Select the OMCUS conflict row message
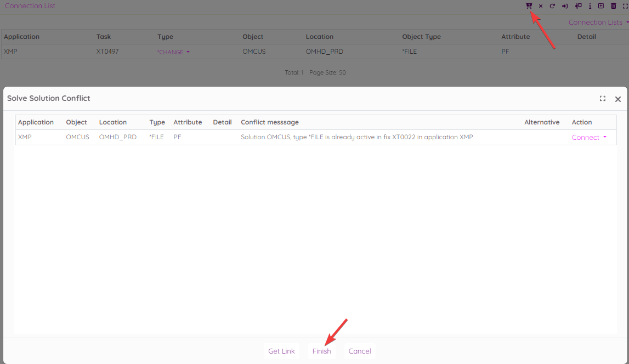This screenshot has width=629, height=364. (x=356, y=137)
